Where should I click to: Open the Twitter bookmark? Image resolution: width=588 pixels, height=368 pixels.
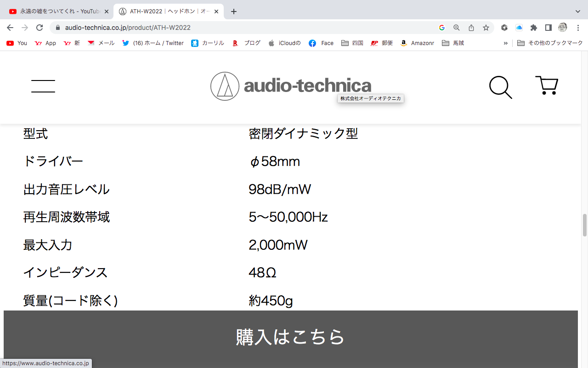[x=153, y=43]
